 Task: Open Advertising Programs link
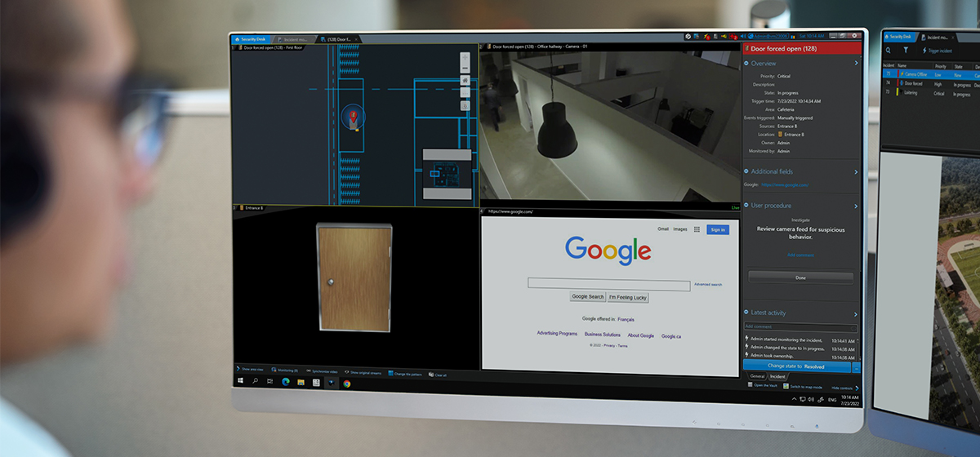pos(557,334)
